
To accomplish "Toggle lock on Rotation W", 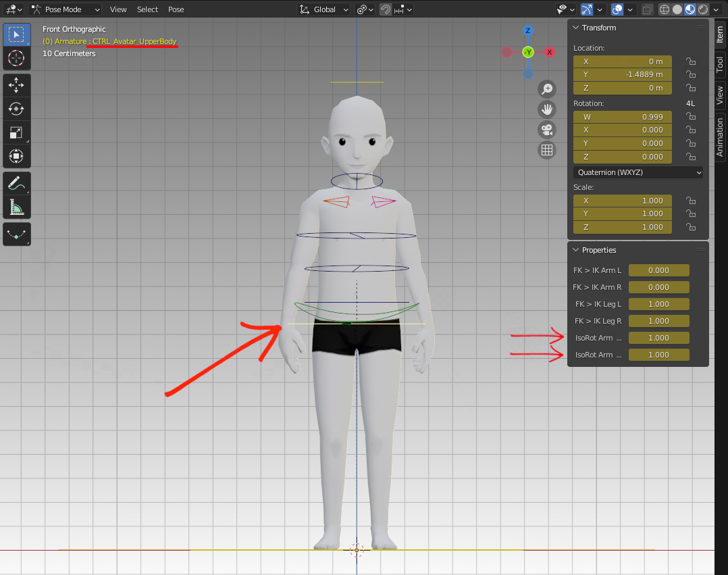I will point(691,116).
